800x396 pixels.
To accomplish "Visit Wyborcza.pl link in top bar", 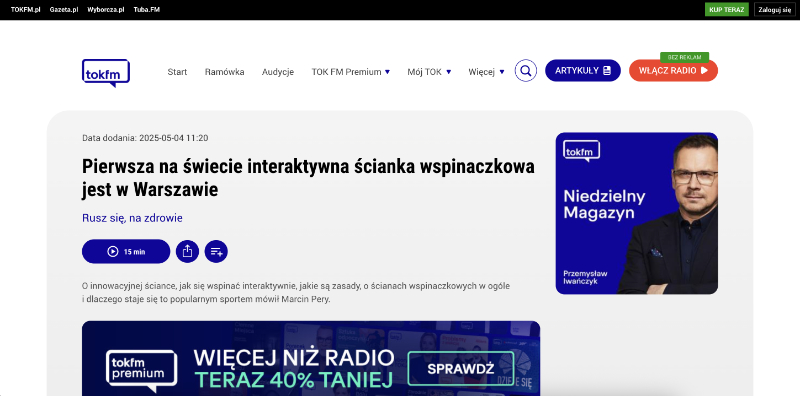I will 106,9.
